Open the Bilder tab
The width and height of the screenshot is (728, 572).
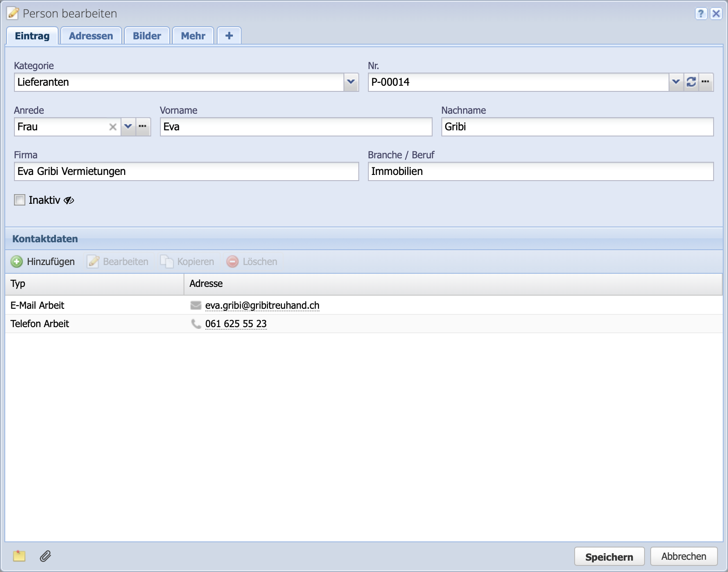[x=147, y=36]
